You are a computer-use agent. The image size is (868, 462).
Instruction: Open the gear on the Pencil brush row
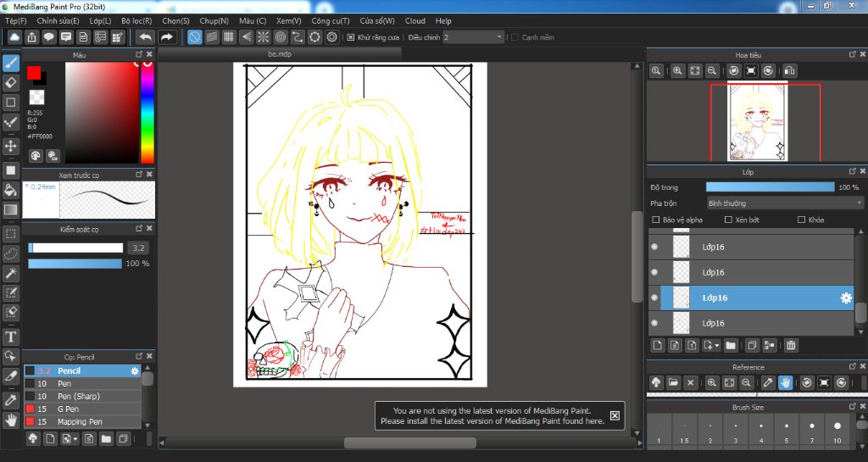[x=135, y=370]
